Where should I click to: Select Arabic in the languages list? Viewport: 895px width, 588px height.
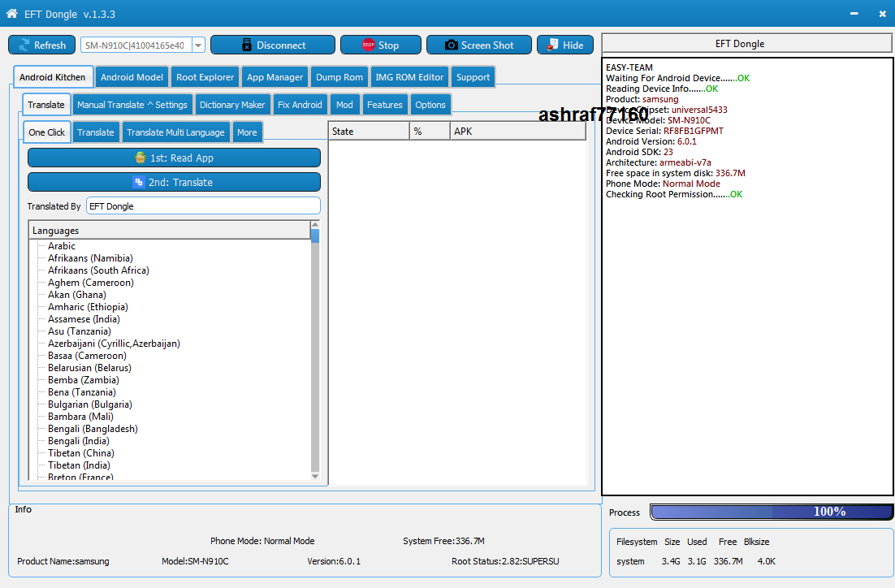62,246
